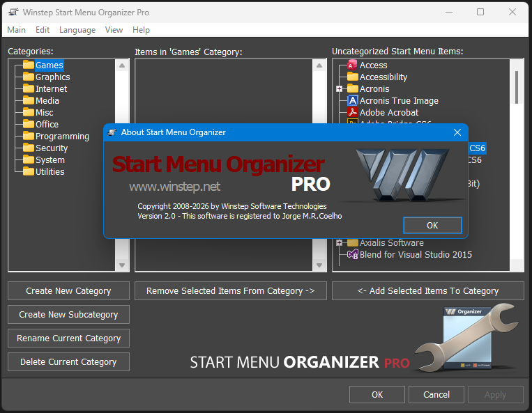Open the Language menu
The image size is (532, 413).
pyautogui.click(x=77, y=30)
